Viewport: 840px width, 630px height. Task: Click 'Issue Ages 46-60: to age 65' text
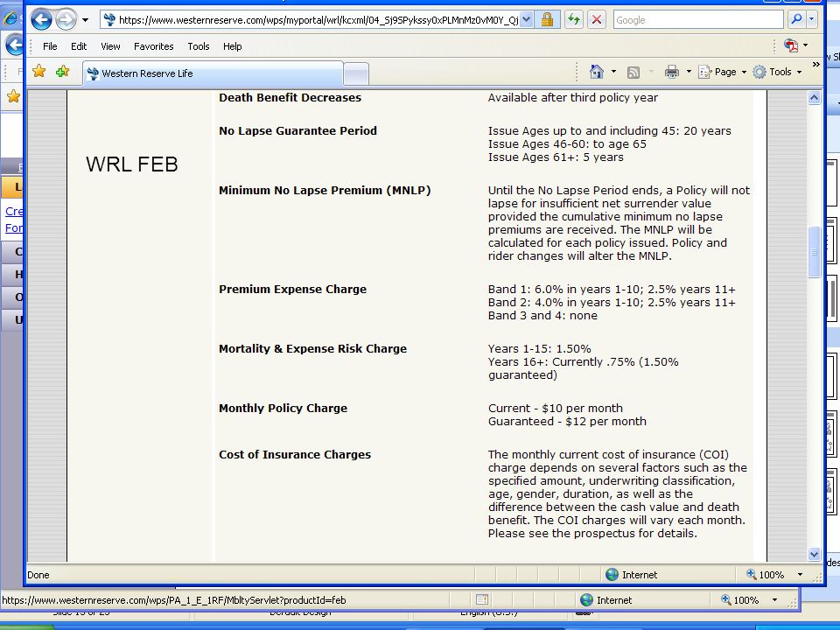tap(567, 144)
